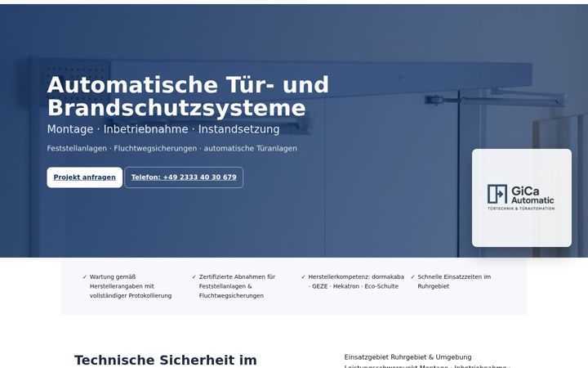Click the heading "Technische Sicherheit im"
The height and width of the screenshot is (368, 588).
pyautogui.click(x=165, y=360)
